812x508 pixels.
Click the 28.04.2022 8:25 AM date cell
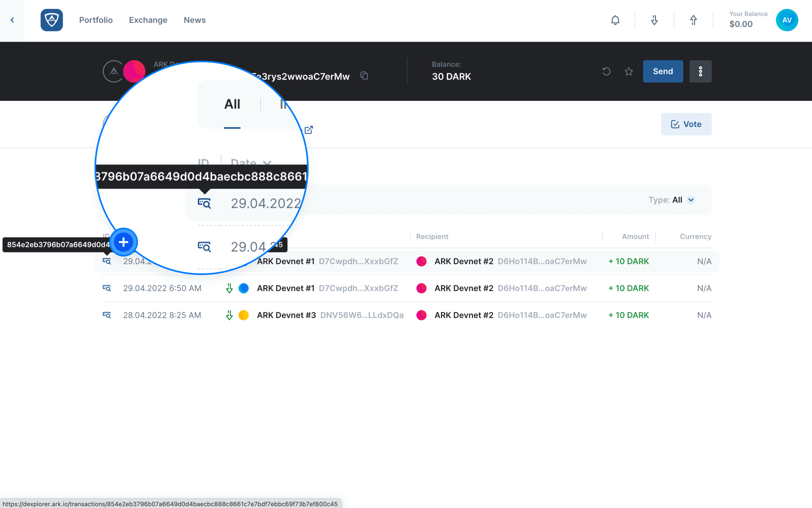[162, 315]
